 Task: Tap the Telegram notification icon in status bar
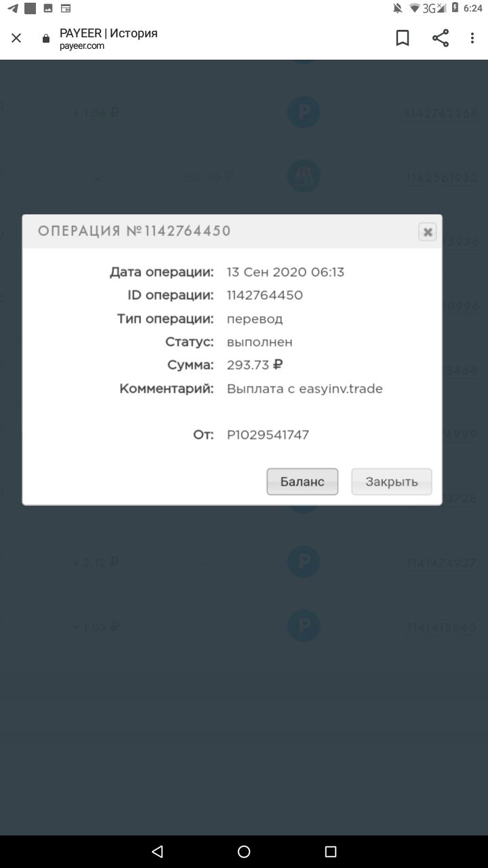(x=12, y=8)
